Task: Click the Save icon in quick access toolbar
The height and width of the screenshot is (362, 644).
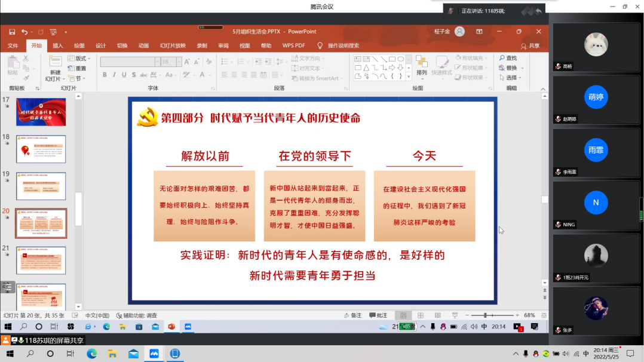Action: 12,32
